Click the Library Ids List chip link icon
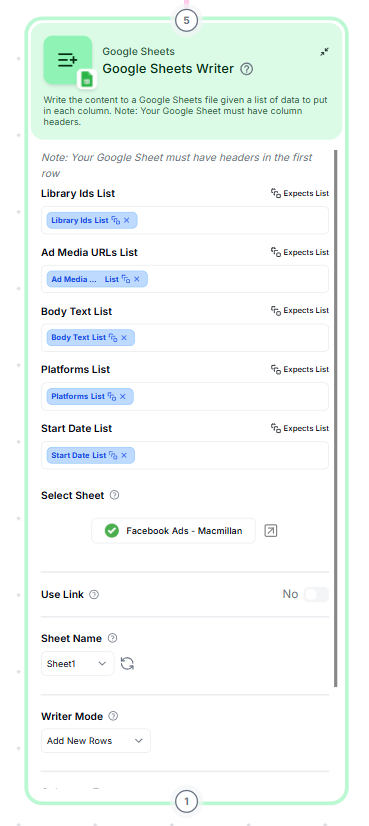The height and width of the screenshot is (826, 369). (x=115, y=220)
